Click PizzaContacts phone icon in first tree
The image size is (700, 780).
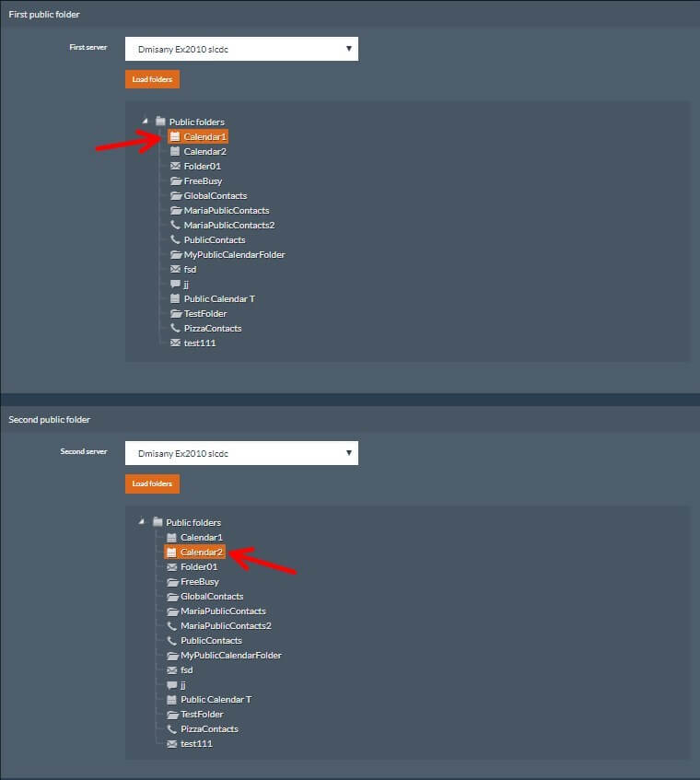(x=175, y=328)
